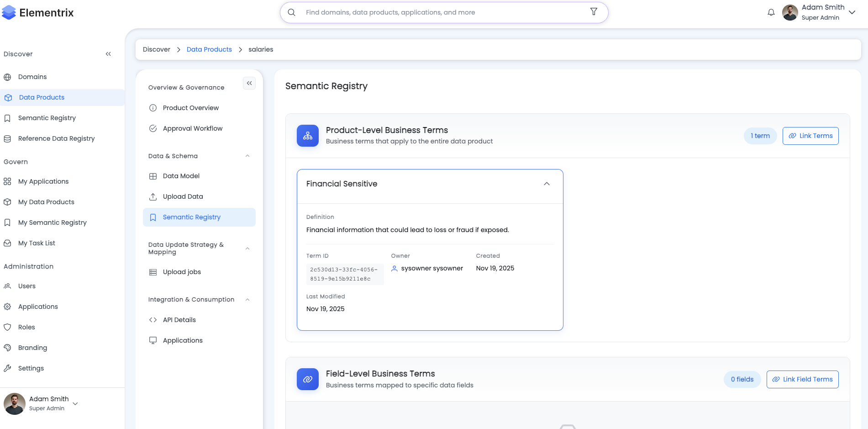Collapse the Data & Schema section
The image size is (868, 429).
pos(247,156)
